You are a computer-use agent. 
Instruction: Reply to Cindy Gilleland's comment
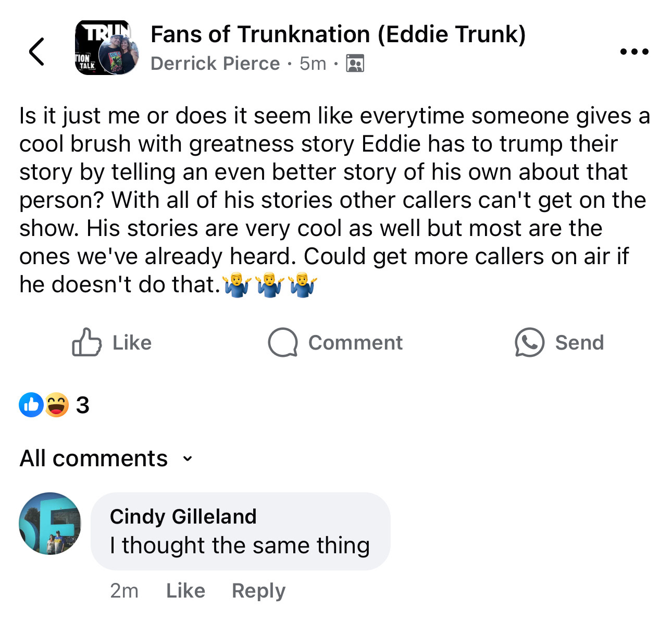(x=259, y=591)
